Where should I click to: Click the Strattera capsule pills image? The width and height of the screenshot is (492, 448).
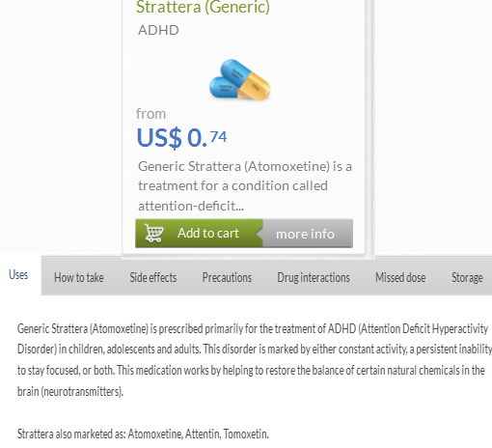point(240,80)
